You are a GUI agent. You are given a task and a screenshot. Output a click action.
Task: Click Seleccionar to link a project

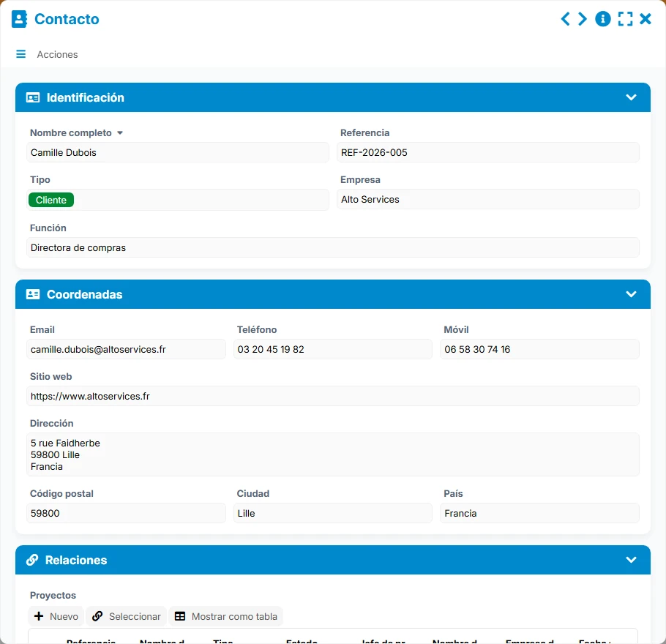pos(127,616)
